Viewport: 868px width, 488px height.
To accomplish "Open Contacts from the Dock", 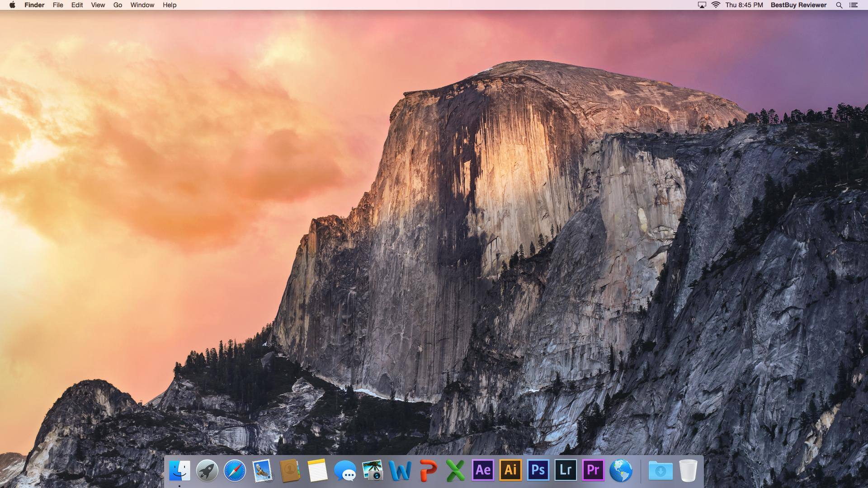I will (x=290, y=469).
